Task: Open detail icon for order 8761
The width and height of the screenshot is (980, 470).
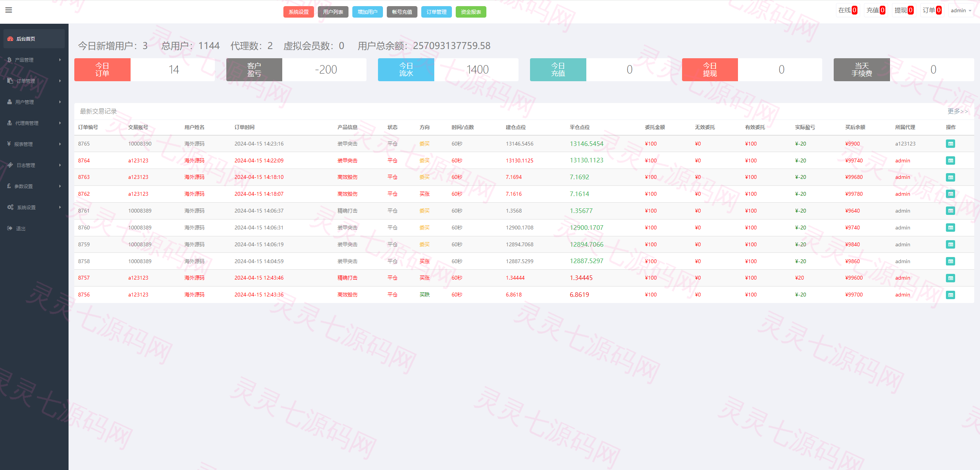Action: (x=950, y=211)
